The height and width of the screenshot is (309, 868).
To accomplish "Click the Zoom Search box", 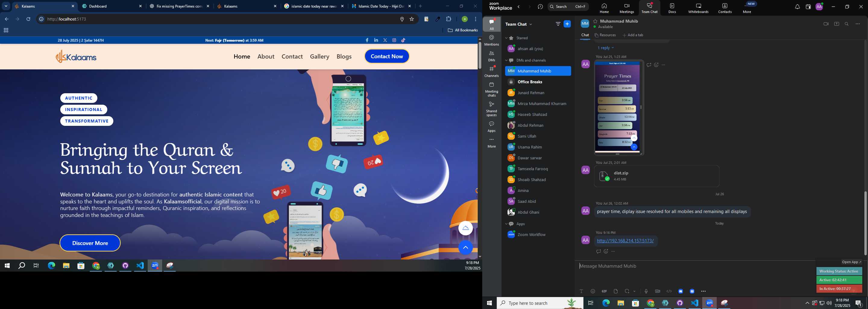I will point(568,7).
